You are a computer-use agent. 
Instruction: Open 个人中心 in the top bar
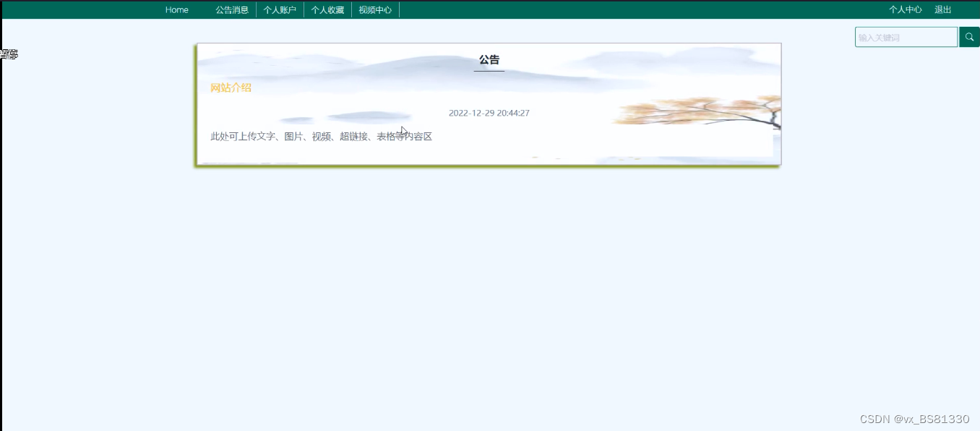tap(906, 9)
